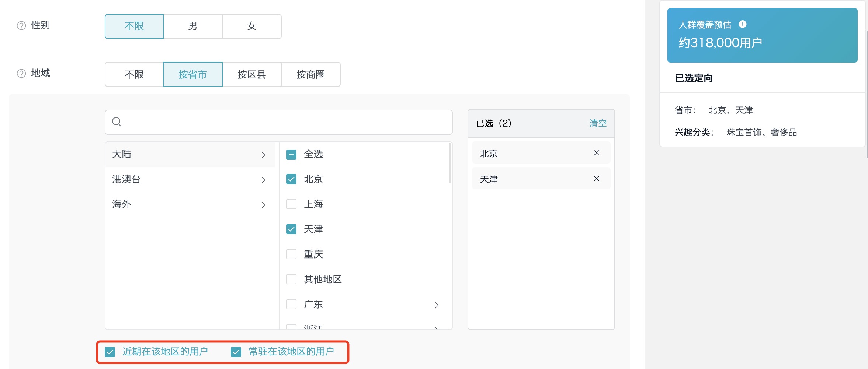Click the province list scrollbar
This screenshot has width=868, height=369.
[x=450, y=163]
